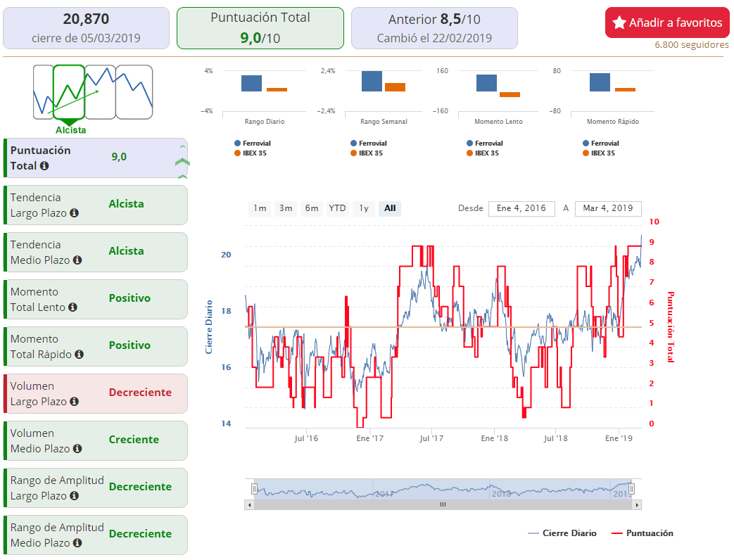Select the All time range
The image size is (734, 560).
(x=390, y=208)
